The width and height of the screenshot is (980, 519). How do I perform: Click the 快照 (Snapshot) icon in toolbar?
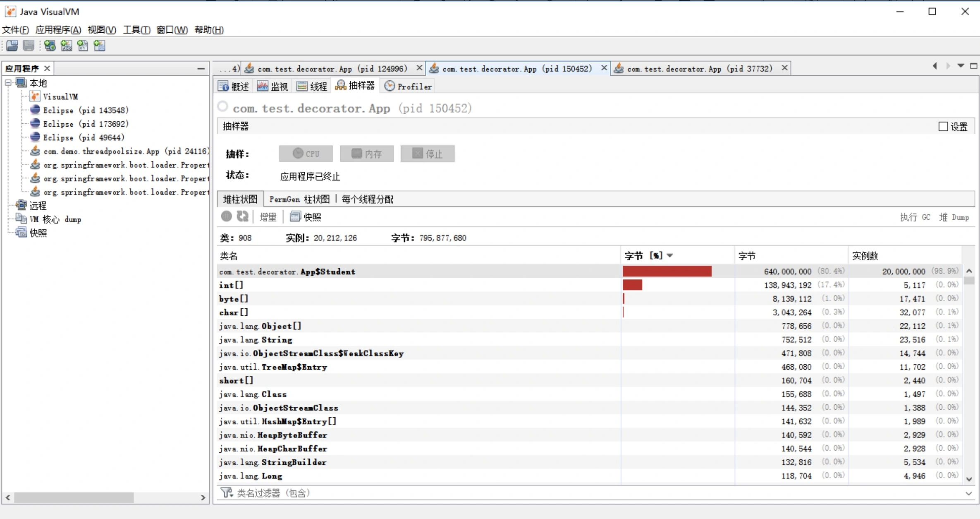(x=294, y=216)
